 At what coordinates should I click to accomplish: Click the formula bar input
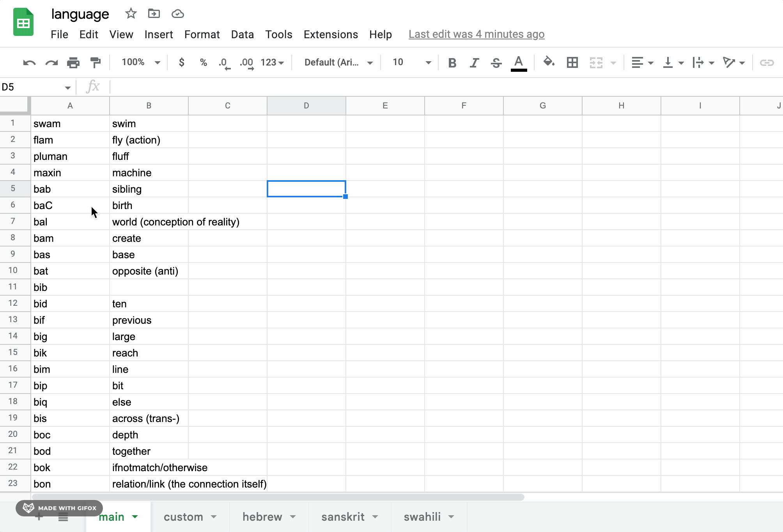coord(273,87)
